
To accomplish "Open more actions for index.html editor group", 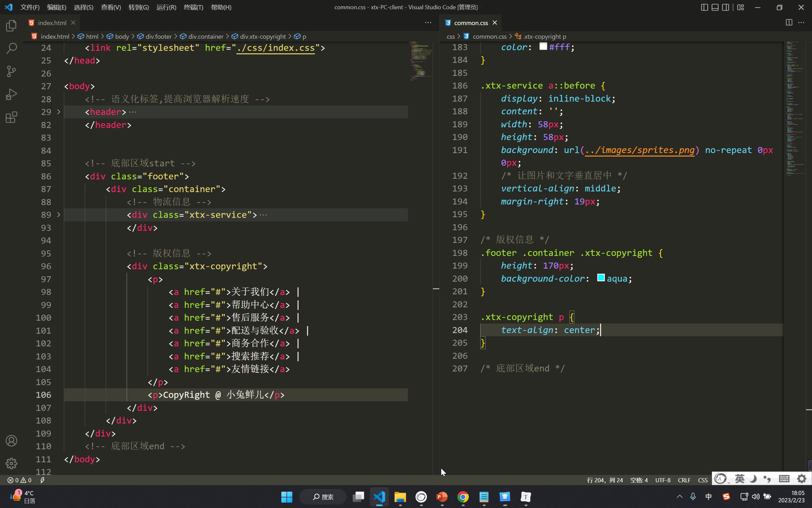I will pyautogui.click(x=428, y=23).
